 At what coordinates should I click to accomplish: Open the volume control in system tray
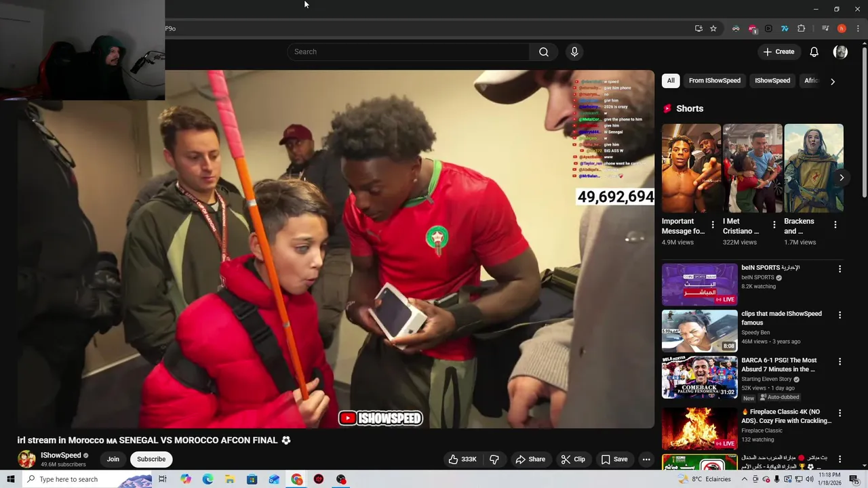pyautogui.click(x=809, y=479)
